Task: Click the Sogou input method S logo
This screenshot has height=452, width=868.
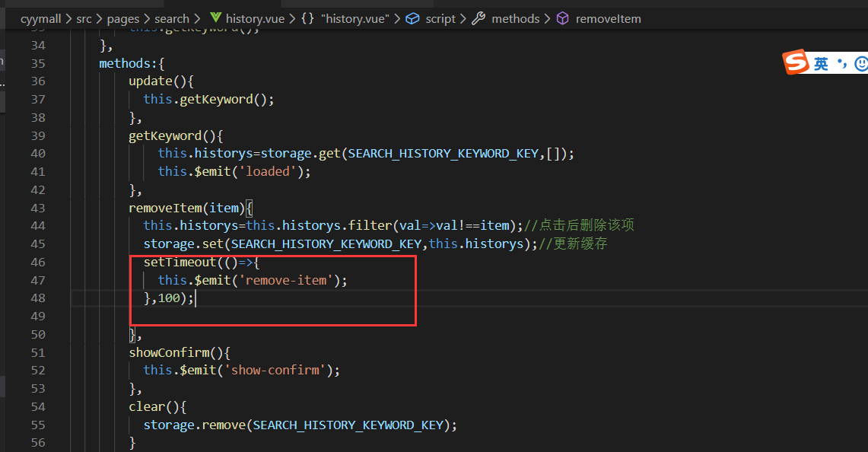Action: tap(796, 62)
